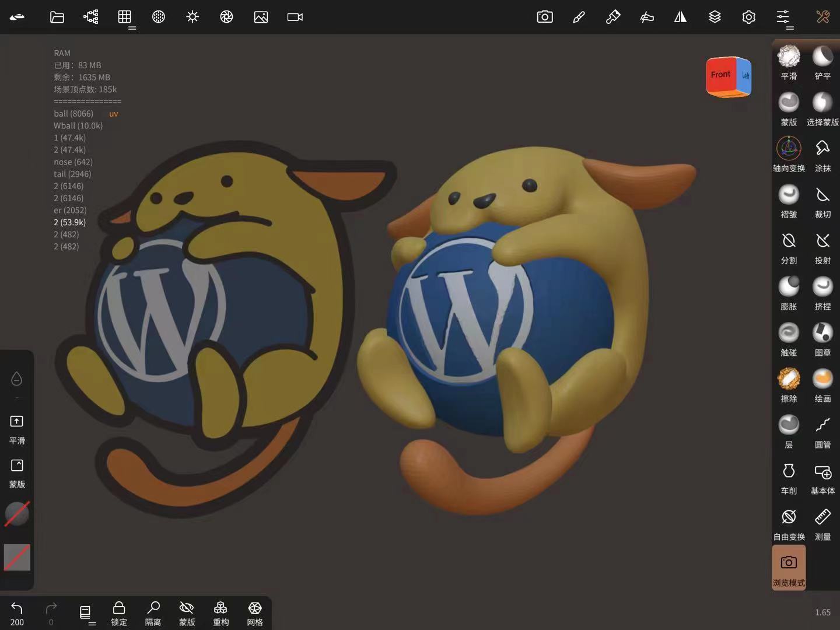Open the files folder menu
This screenshot has height=630, width=840.
pyautogui.click(x=57, y=17)
